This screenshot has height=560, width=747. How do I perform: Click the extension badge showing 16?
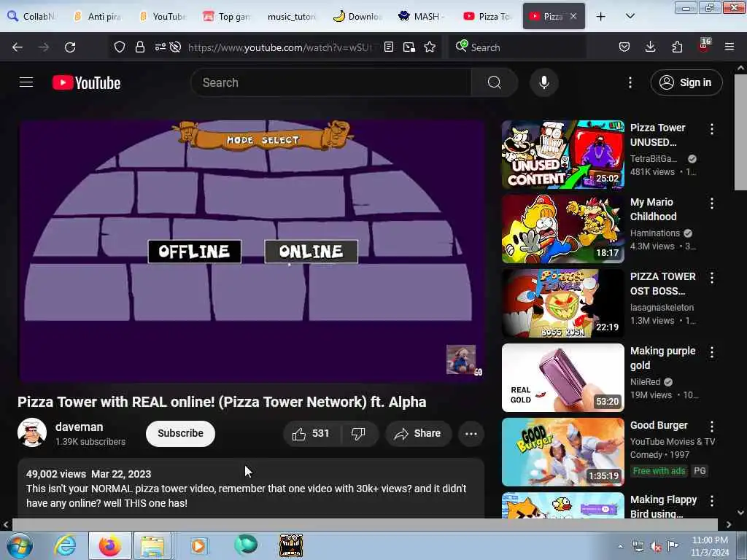tap(704, 45)
